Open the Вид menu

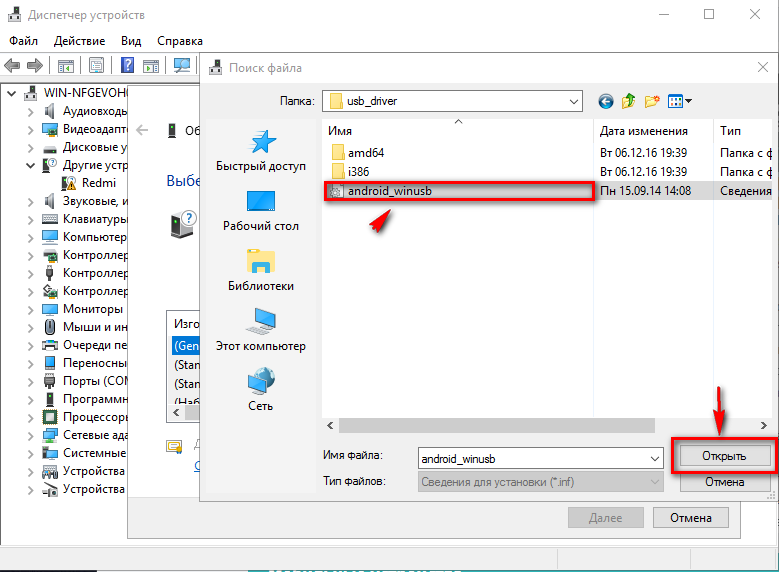click(x=131, y=41)
